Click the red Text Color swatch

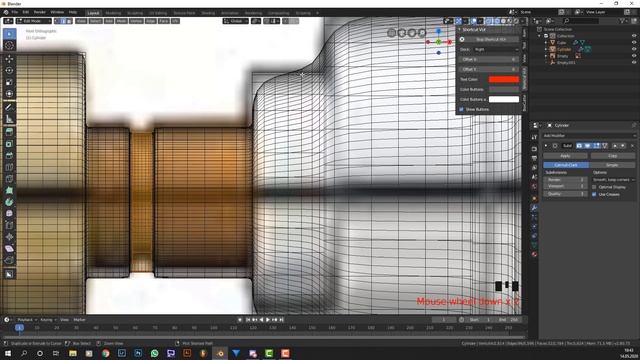[x=504, y=80]
